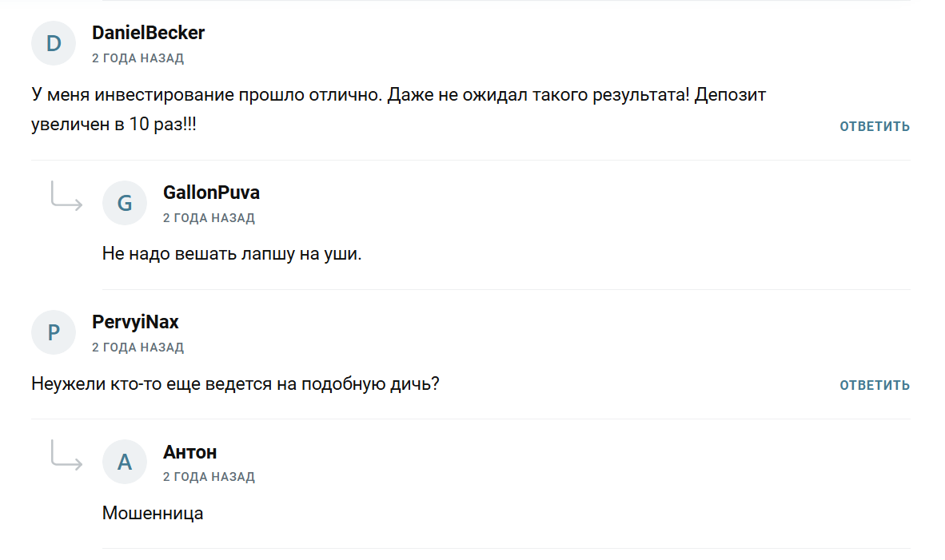
Task: Click the comment text about инвестирование
Action: (398, 109)
